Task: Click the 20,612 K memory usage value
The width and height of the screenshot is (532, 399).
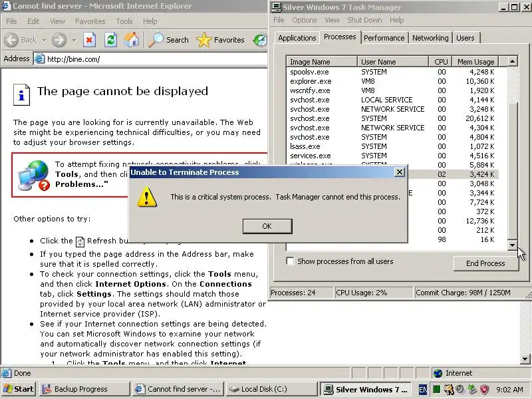Action: coord(479,118)
